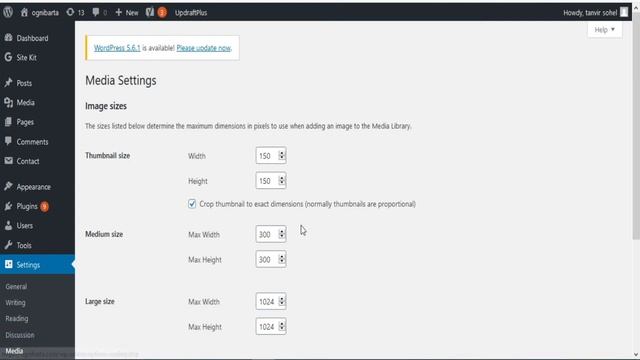
Task: Click the Plugins update count badge
Action: point(44,207)
